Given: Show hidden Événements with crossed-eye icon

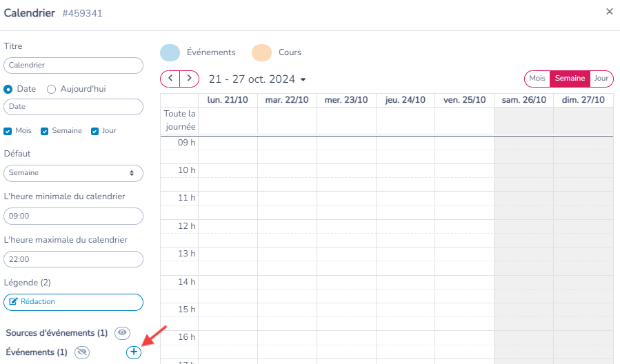Looking at the screenshot, I should pos(82,352).
